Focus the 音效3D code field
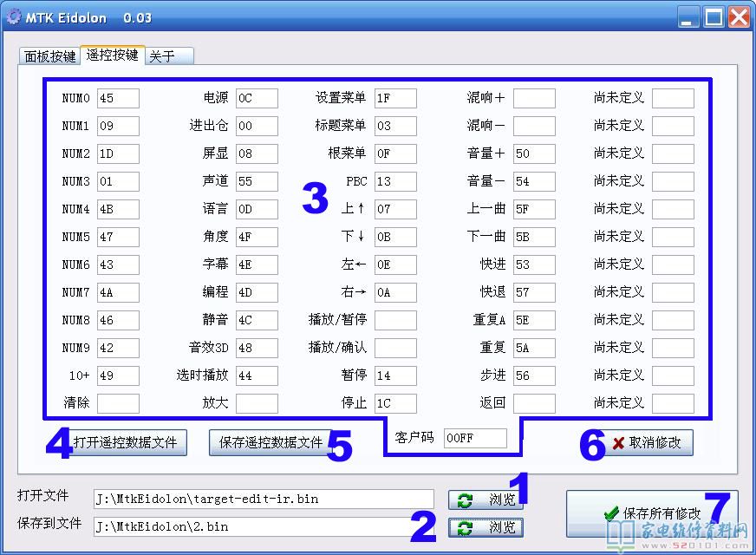Viewport: 756px width, 555px height. pyautogui.click(x=257, y=348)
